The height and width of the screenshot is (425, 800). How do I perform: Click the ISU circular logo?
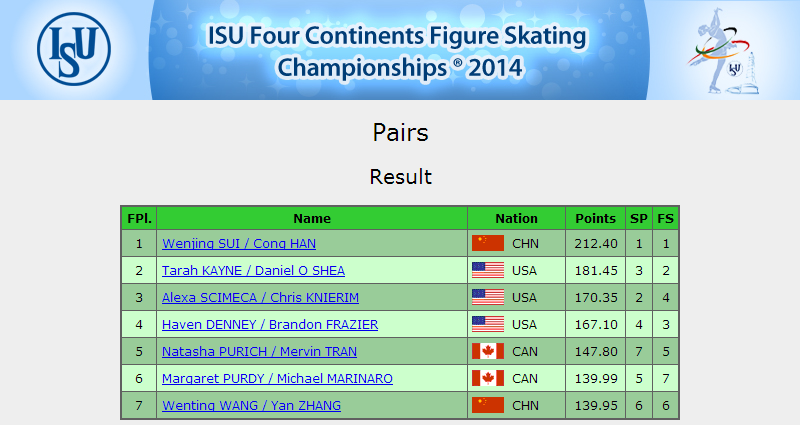tap(74, 48)
